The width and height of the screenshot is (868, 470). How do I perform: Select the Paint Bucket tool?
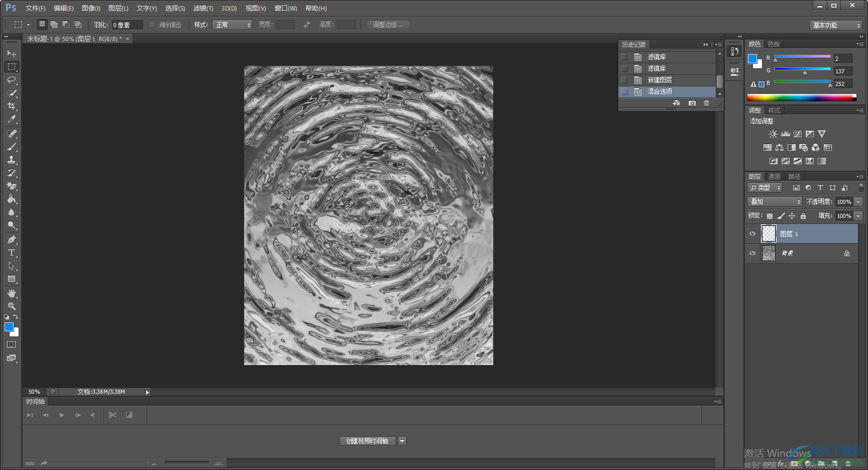point(12,199)
